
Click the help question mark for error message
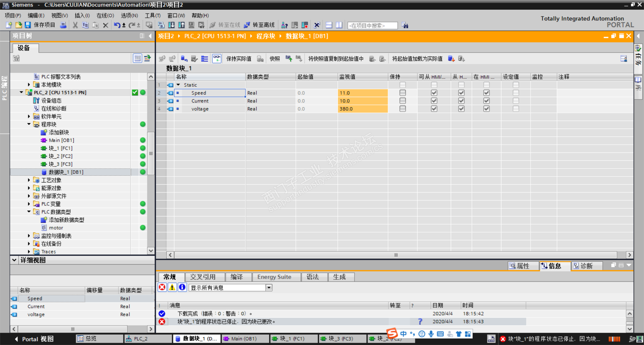[420, 322]
